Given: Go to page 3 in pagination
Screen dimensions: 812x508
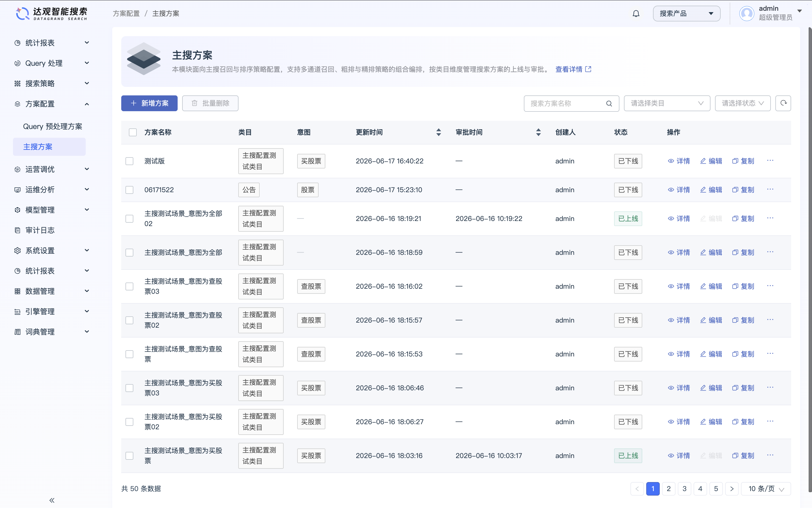Looking at the screenshot, I should [x=685, y=489].
